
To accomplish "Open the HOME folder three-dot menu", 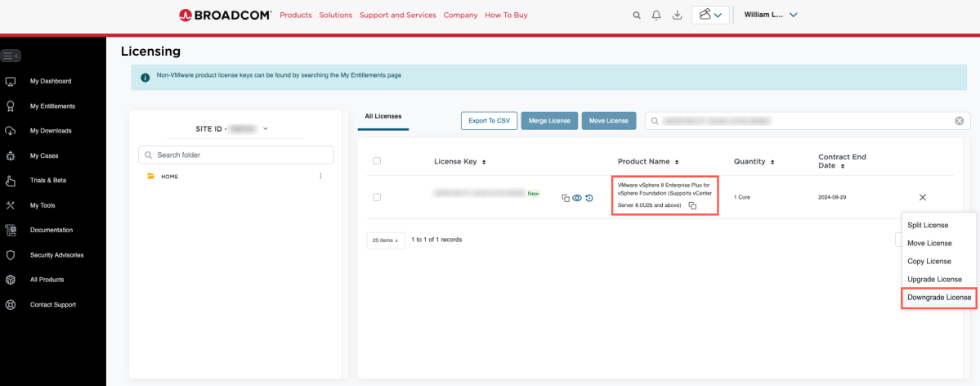I will (x=320, y=177).
